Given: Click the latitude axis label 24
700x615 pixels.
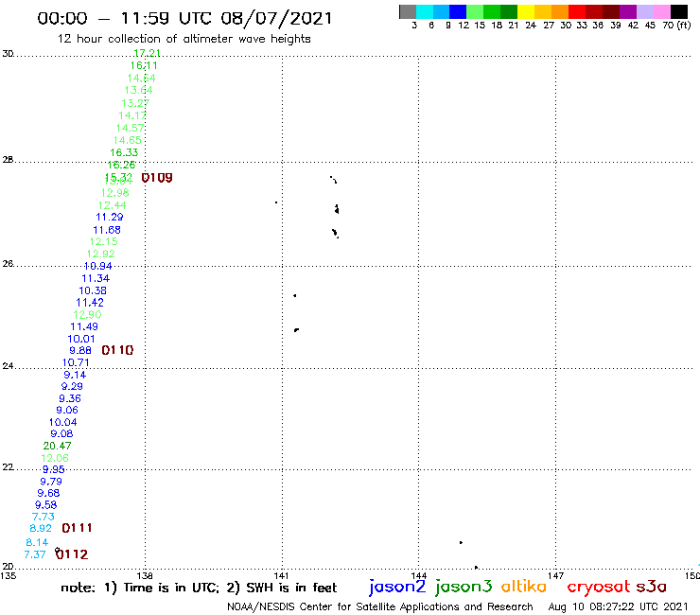Looking at the screenshot, I should click(8, 366).
